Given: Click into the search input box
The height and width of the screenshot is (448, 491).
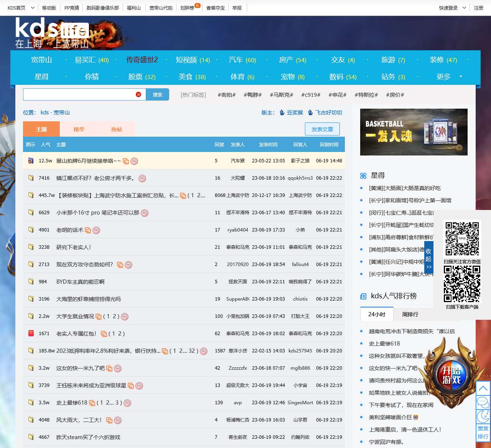Looking at the screenshot, I should [x=79, y=94].
